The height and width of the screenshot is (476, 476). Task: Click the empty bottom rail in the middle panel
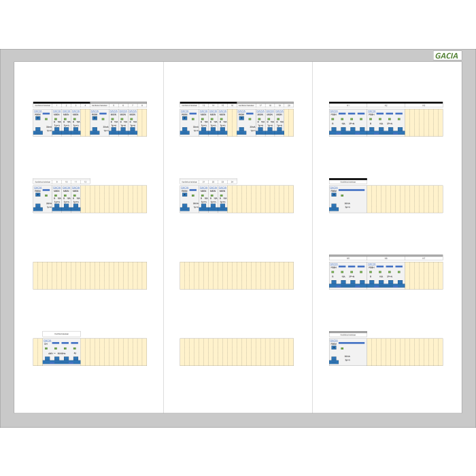coord(237,352)
